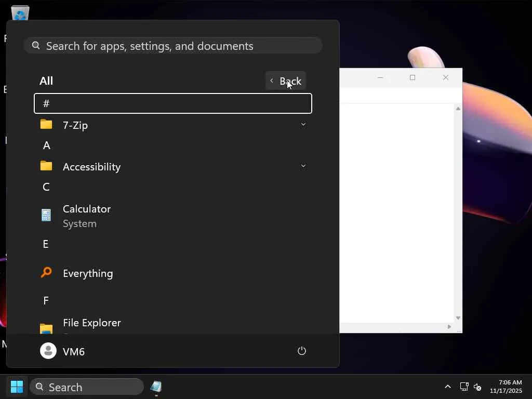Expand the 7-Zip folder chevron

coord(303,125)
